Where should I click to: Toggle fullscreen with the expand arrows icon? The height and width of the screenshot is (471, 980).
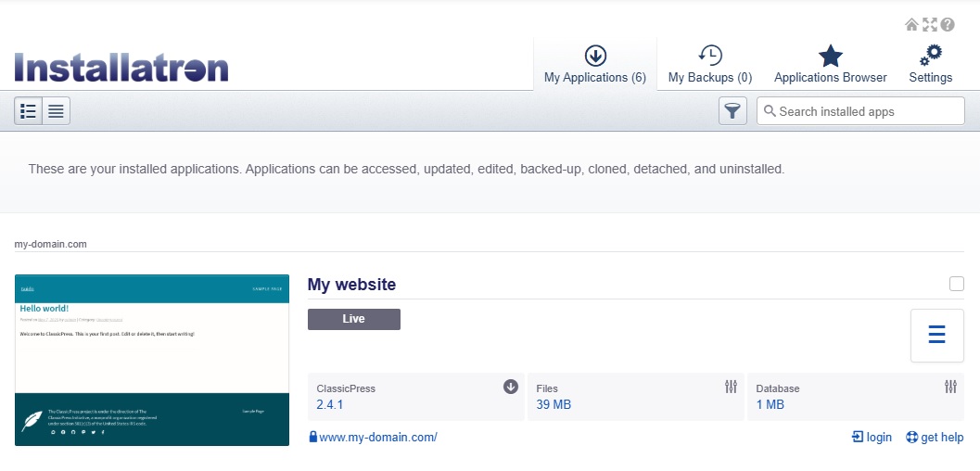point(929,25)
